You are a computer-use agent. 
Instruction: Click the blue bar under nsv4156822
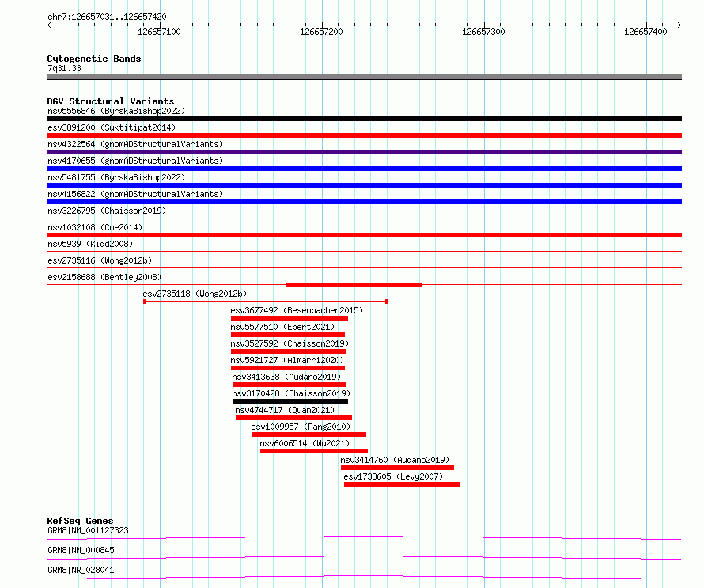(364, 202)
